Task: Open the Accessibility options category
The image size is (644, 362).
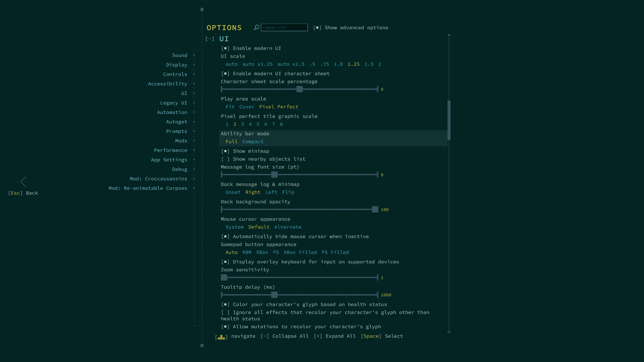Action: [x=167, y=84]
